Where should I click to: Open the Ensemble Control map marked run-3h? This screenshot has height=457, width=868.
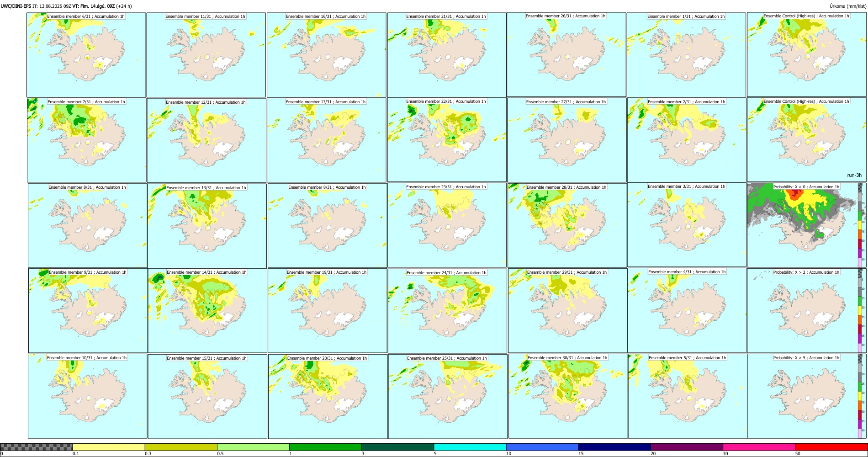click(x=806, y=139)
